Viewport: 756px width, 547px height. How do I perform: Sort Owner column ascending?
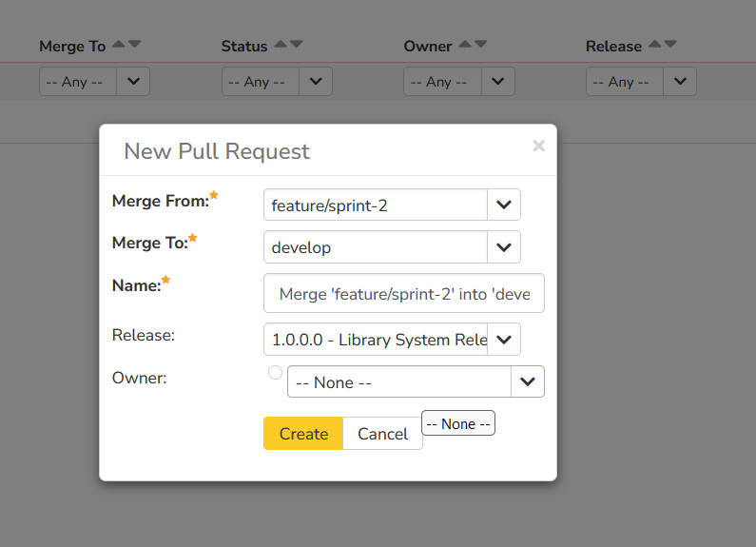pyautogui.click(x=465, y=44)
